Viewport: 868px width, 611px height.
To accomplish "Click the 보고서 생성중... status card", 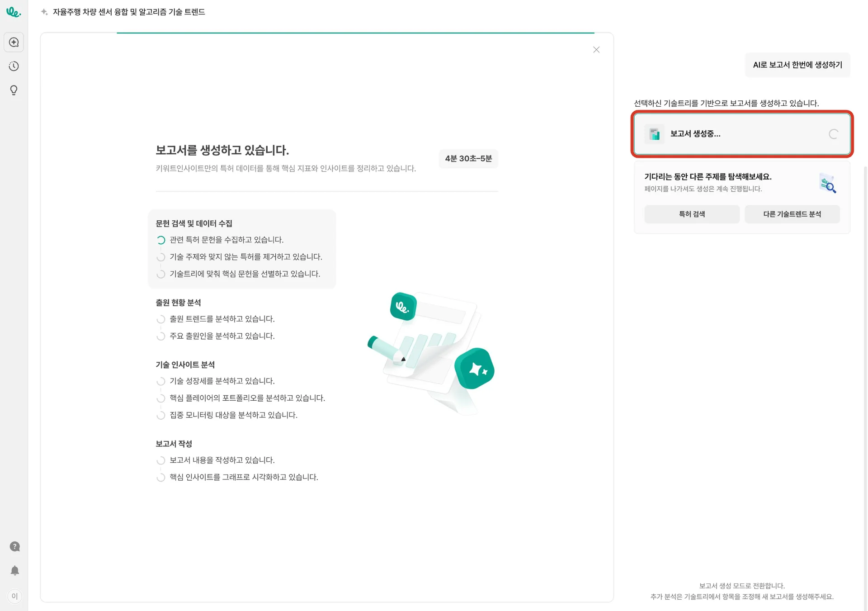I will tap(741, 134).
